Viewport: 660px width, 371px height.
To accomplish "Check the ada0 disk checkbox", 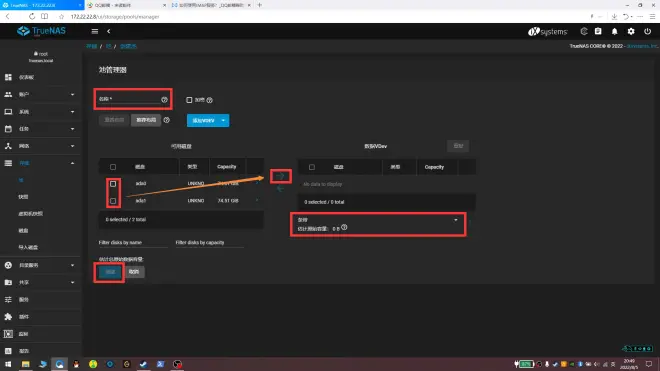I will pyautogui.click(x=113, y=184).
